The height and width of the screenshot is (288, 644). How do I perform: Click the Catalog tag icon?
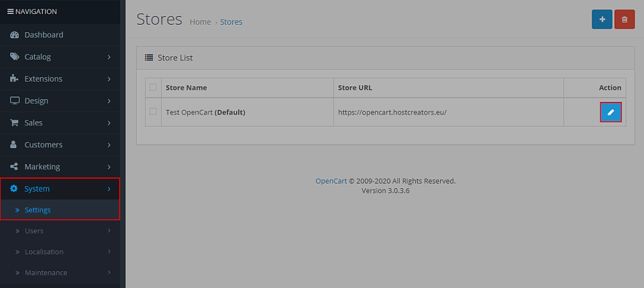click(x=14, y=57)
